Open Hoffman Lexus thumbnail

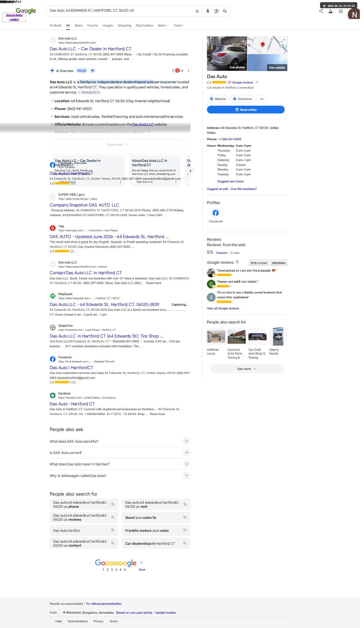pyautogui.click(x=216, y=336)
